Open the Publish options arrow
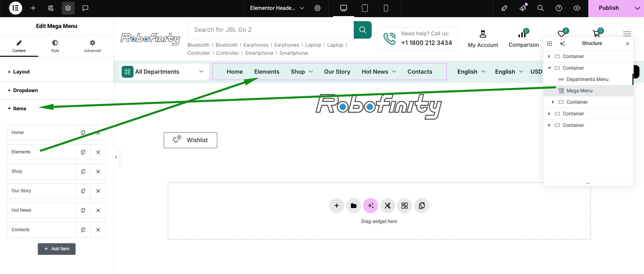Screen dimensions: 644x274 coord(637,8)
